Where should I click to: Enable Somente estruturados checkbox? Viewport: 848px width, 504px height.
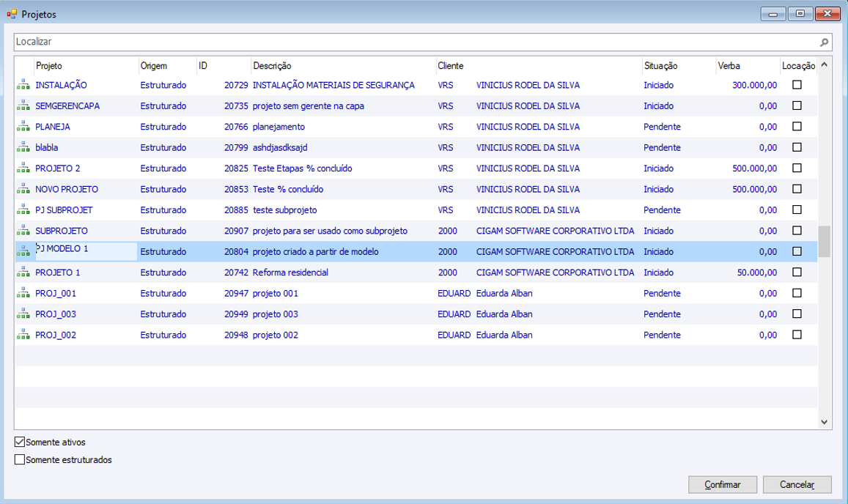click(x=20, y=459)
